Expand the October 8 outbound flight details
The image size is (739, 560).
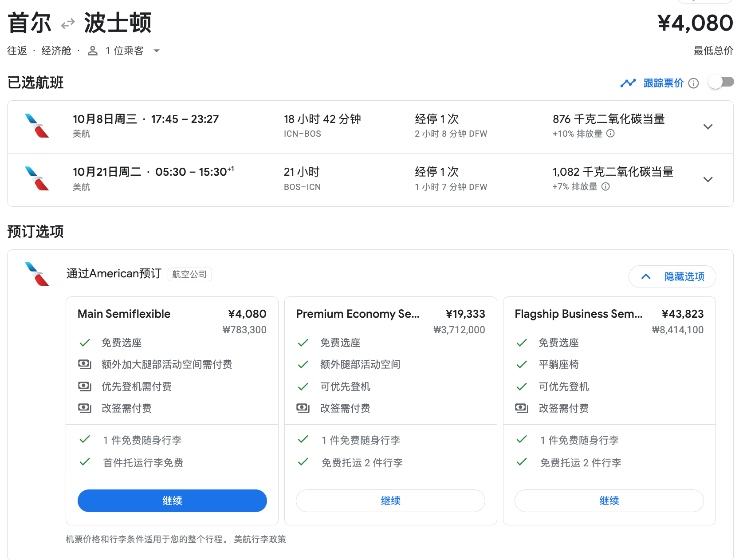708,127
